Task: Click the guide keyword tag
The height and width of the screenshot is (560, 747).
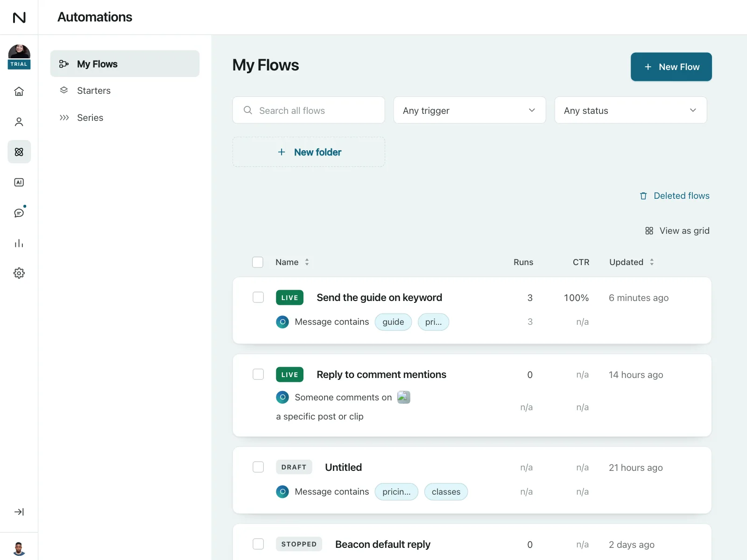Action: point(393,322)
